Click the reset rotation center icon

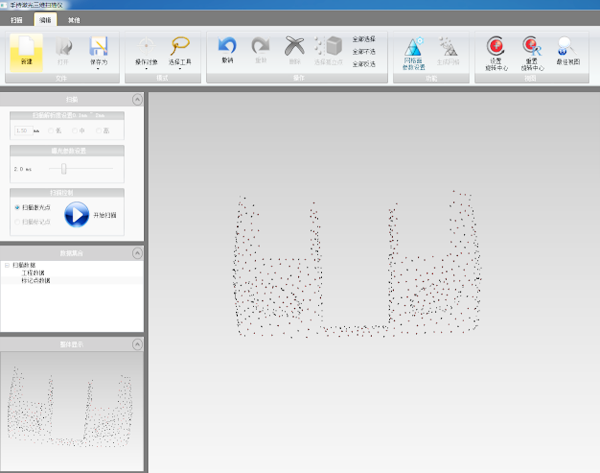530,45
